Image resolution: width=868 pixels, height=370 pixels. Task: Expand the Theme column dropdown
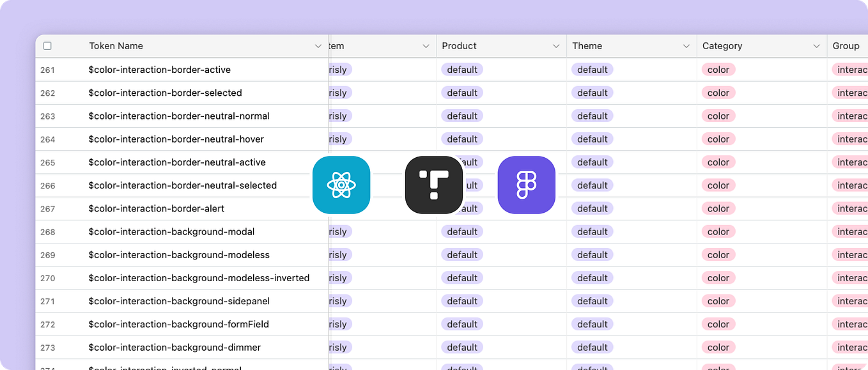[686, 45]
